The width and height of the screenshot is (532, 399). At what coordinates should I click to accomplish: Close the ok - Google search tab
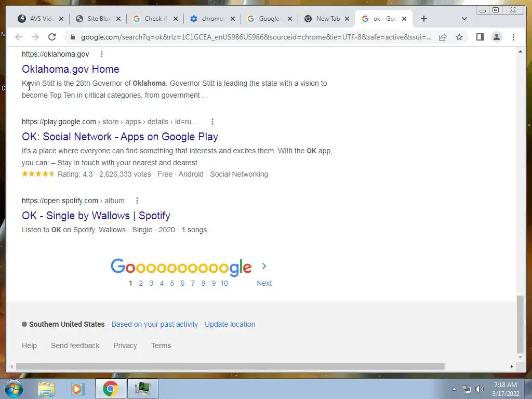404,19
